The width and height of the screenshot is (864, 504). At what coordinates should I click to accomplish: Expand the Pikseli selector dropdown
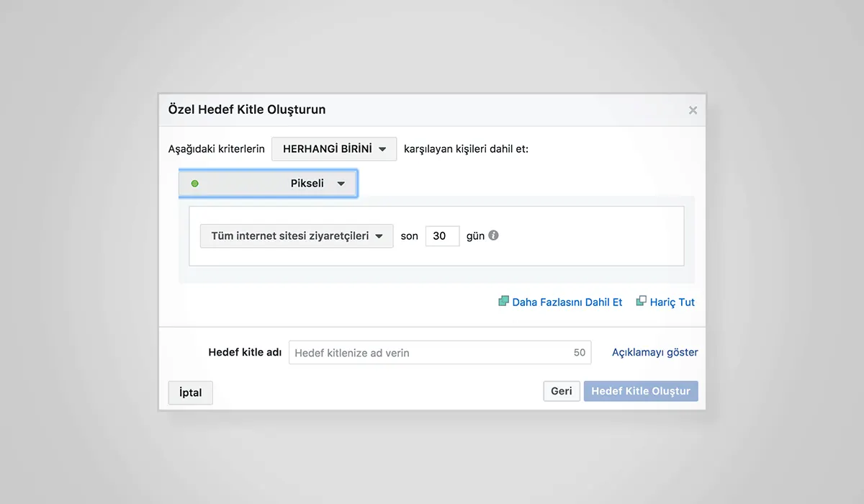click(x=268, y=184)
